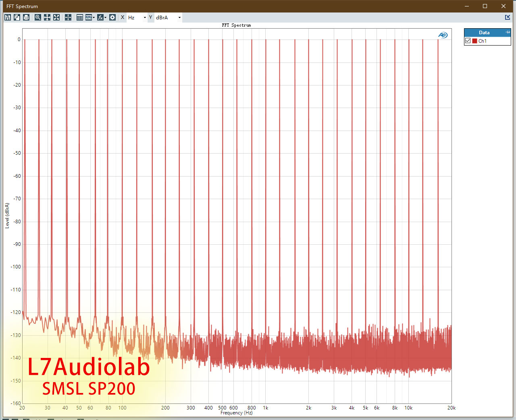Click the graph type icon
The height and width of the screenshot is (420, 516).
[x=89, y=17]
